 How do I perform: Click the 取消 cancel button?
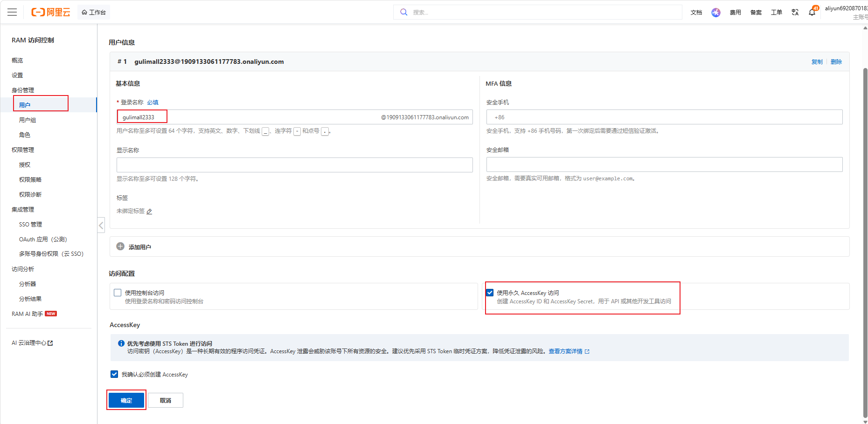coord(166,400)
